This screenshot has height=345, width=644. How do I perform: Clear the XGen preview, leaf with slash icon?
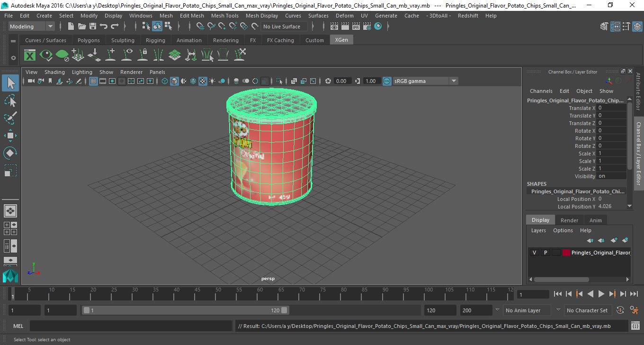pyautogui.click(x=62, y=55)
